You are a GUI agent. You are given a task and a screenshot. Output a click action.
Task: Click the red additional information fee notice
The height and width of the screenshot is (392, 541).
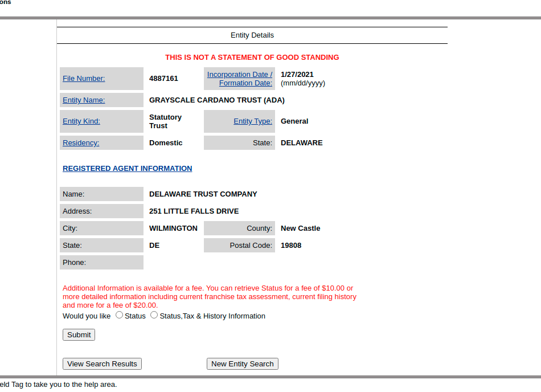210,297
